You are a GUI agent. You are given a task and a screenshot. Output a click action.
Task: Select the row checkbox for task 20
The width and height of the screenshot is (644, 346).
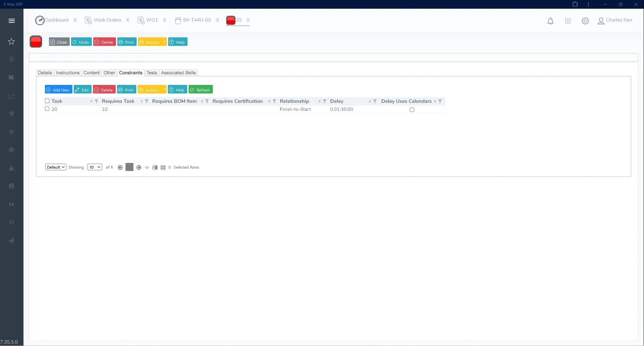tap(47, 109)
